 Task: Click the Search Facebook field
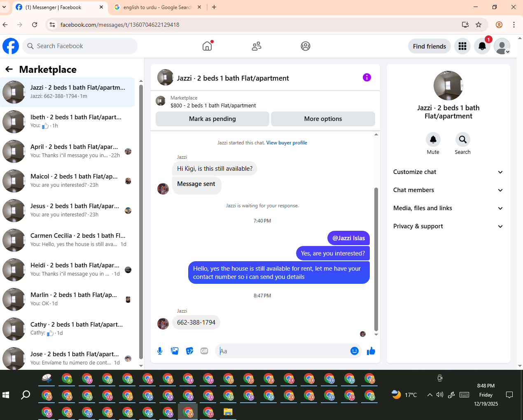(x=80, y=46)
